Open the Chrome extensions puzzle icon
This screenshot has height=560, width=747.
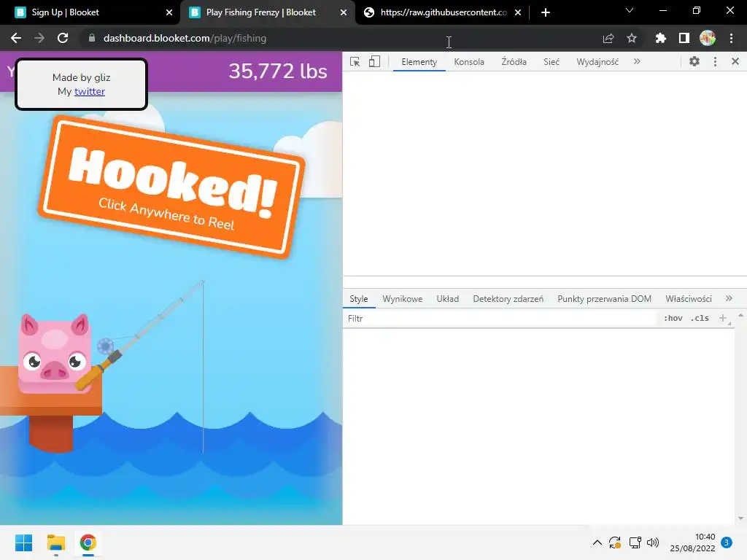660,38
